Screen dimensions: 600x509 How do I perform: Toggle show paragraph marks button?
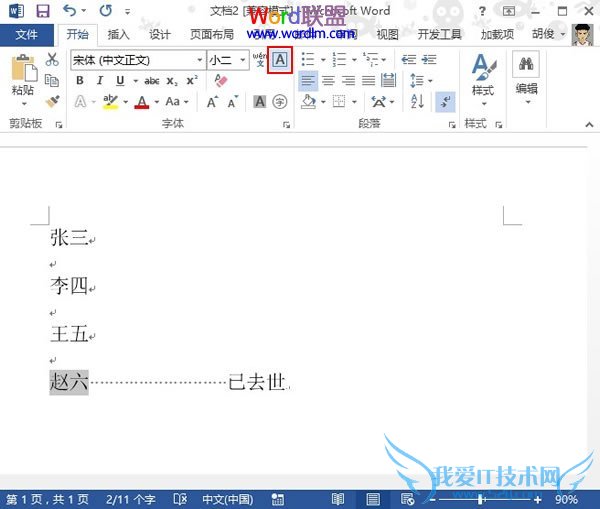(x=445, y=102)
